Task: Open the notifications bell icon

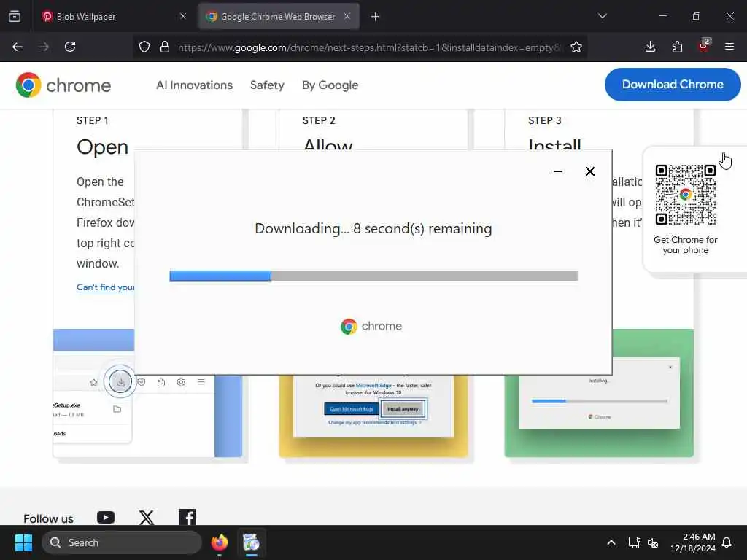Action: [x=727, y=542]
